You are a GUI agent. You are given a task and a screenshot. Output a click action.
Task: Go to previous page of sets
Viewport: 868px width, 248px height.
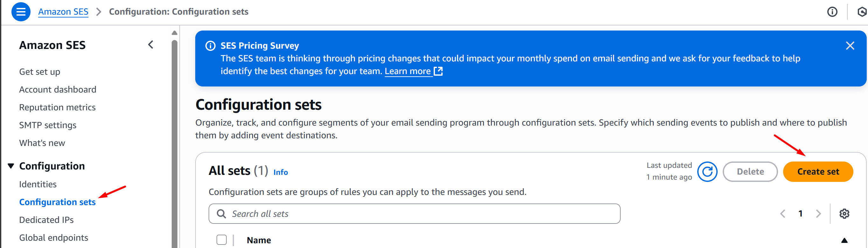(783, 214)
